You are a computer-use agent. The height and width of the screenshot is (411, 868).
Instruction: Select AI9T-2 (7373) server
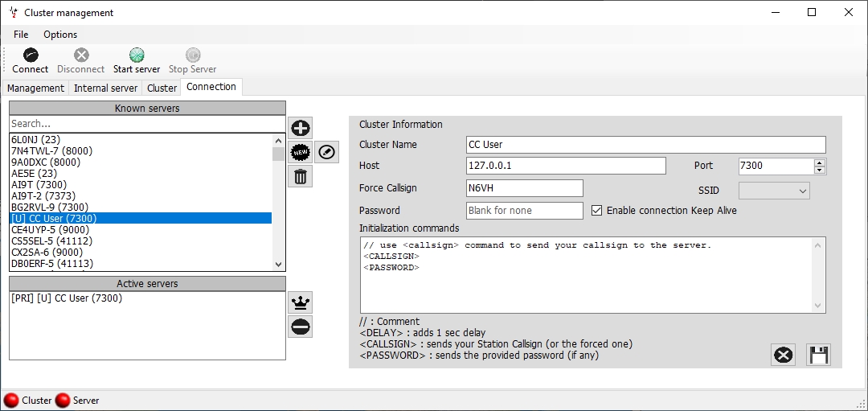141,195
